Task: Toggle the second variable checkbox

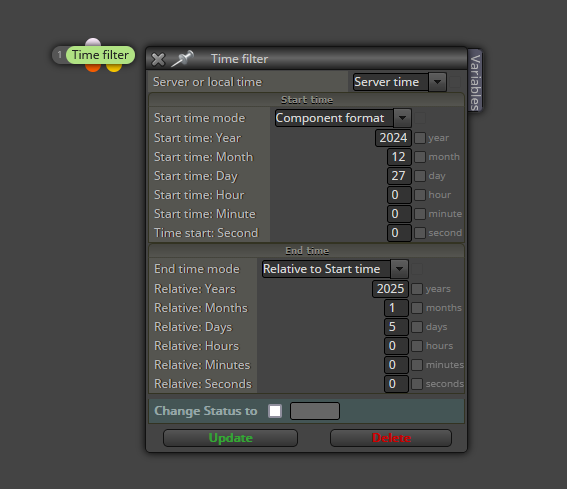Action: (419, 233)
